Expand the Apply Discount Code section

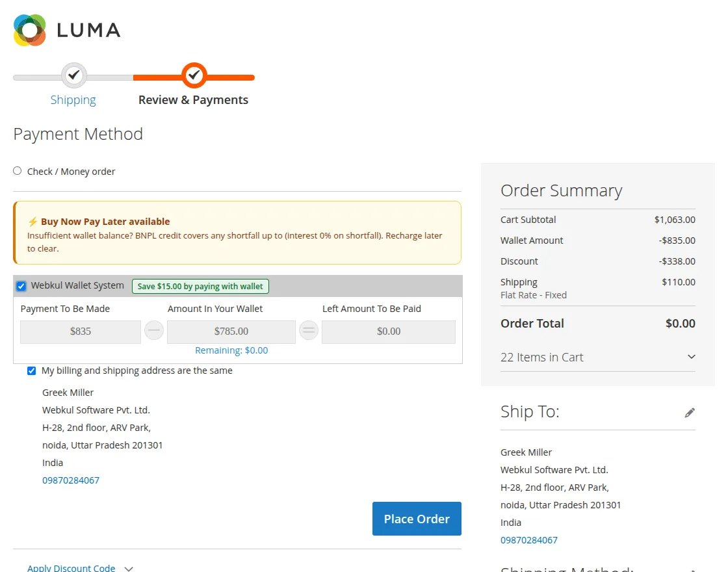[71, 568]
